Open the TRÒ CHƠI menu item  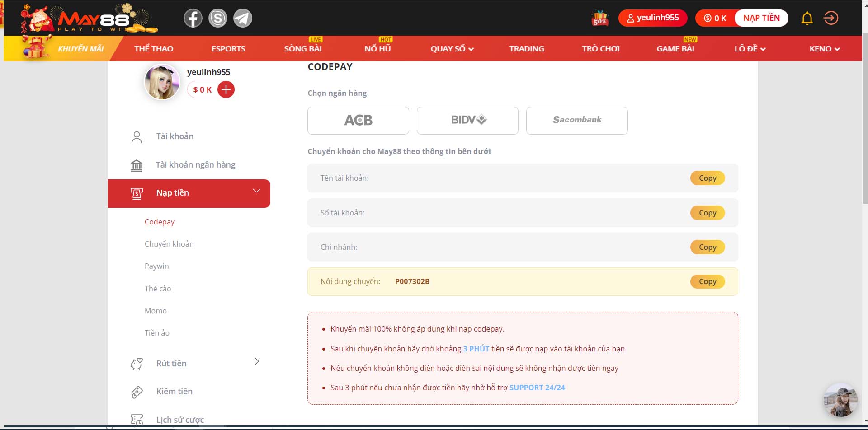(601, 49)
